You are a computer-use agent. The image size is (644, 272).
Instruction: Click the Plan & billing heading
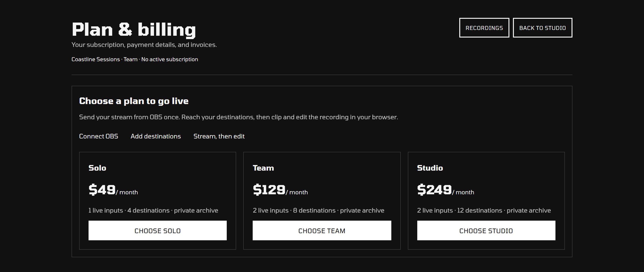pos(134,30)
